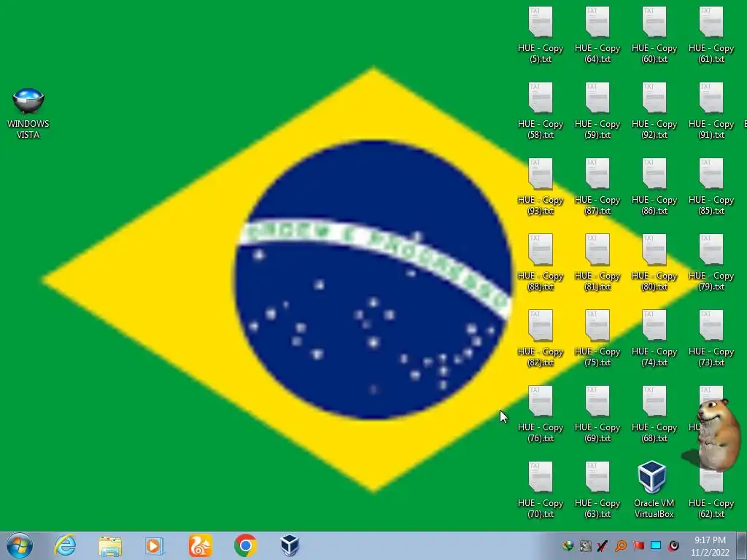Viewport: 747px width, 560px height.
Task: Launch Google Chrome from the taskbar
Action: coord(245,545)
